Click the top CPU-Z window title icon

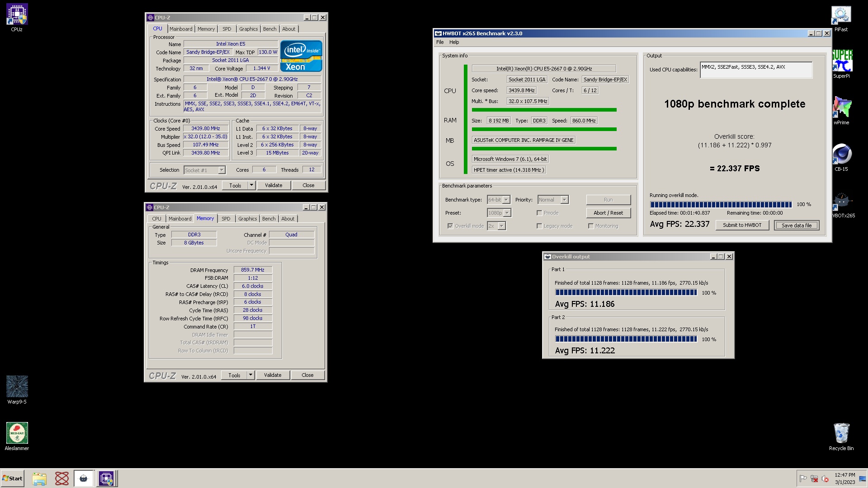151,18
